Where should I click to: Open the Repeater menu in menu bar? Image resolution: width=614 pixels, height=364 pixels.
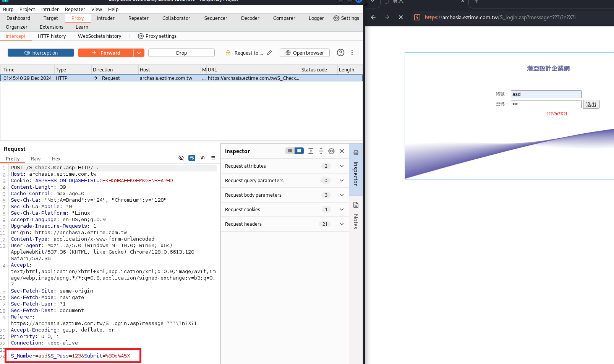tap(75, 9)
